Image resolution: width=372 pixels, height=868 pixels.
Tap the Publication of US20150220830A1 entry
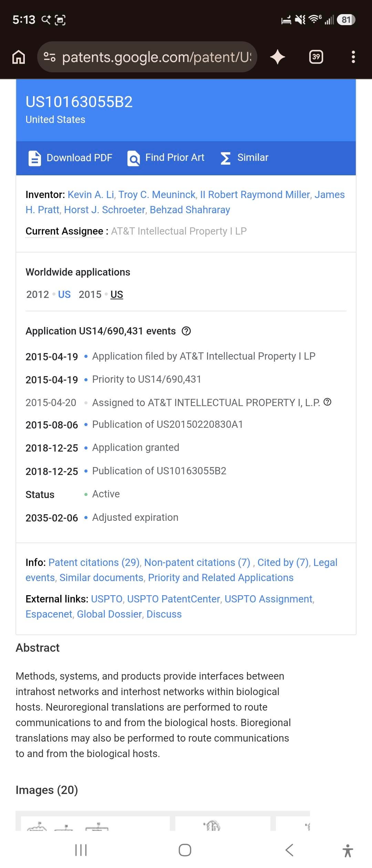(167, 424)
